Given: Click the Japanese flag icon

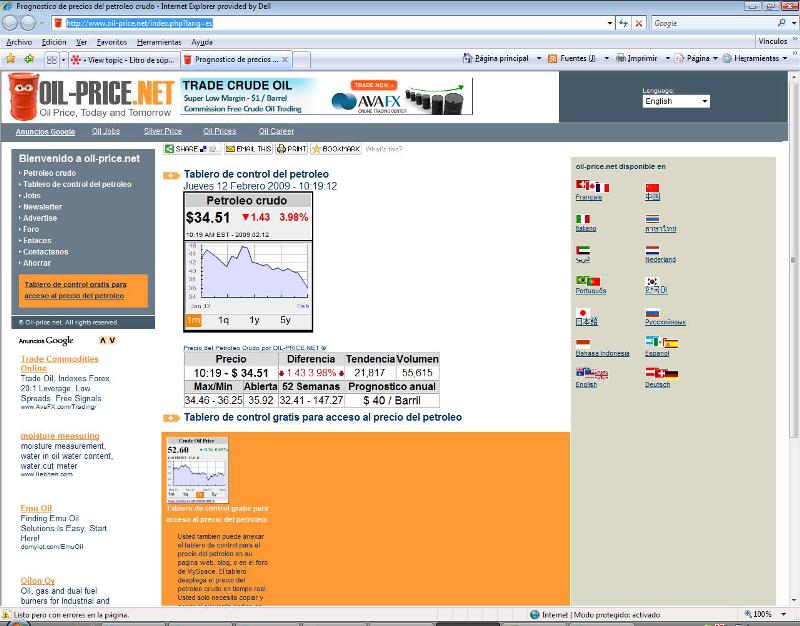Looking at the screenshot, I should 583,311.
